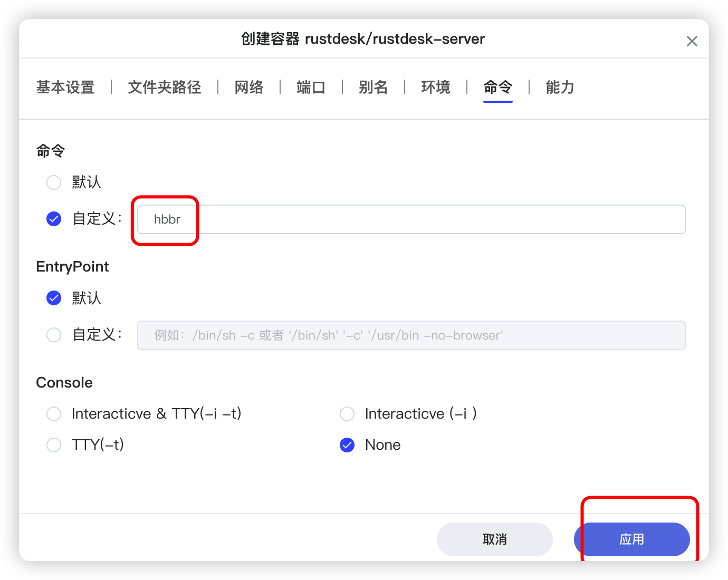Image resolution: width=728 pixels, height=580 pixels.
Task: Select 默认 radio under 命令 section
Action: (x=54, y=182)
